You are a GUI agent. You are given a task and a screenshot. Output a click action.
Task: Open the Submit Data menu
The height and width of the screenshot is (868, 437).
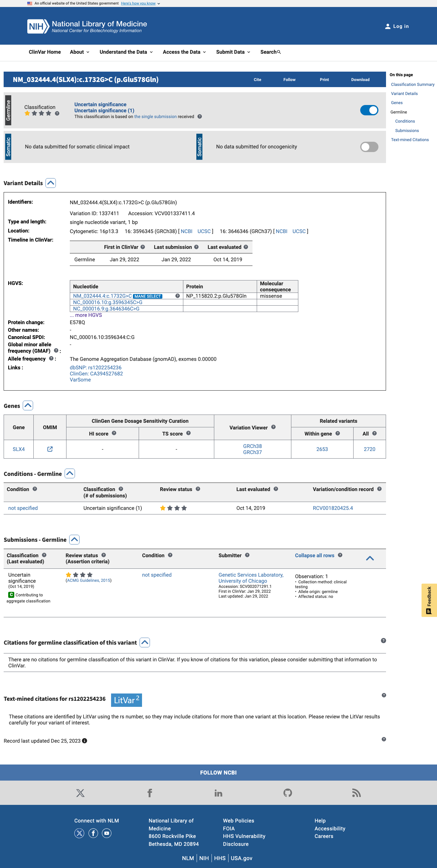pyautogui.click(x=233, y=52)
